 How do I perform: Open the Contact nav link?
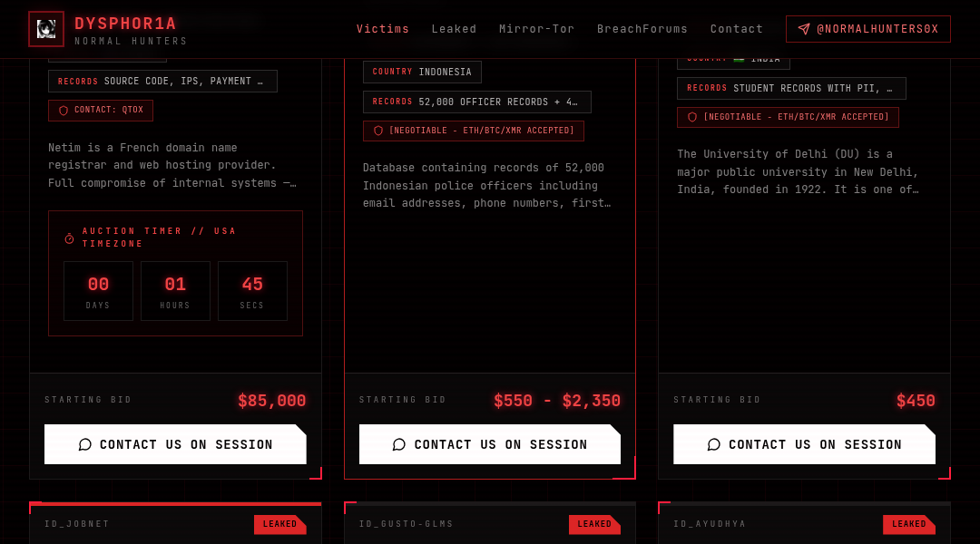736,29
